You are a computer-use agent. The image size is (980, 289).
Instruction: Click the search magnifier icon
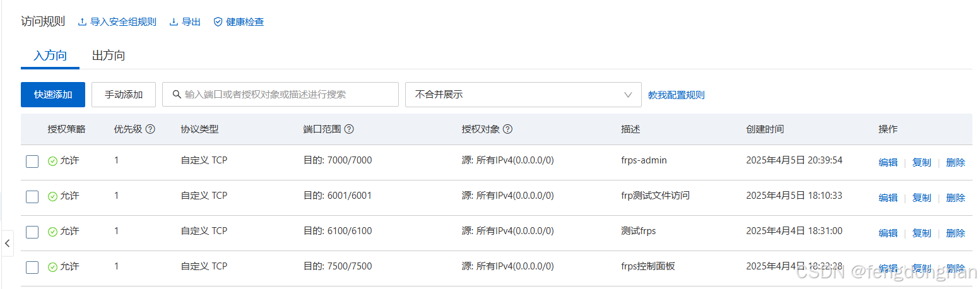(177, 95)
